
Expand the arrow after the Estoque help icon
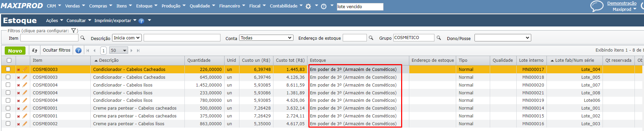pyautogui.click(x=149, y=20)
